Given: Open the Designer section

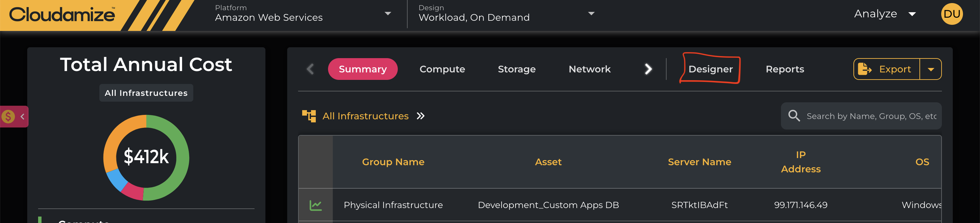Looking at the screenshot, I should [x=710, y=69].
